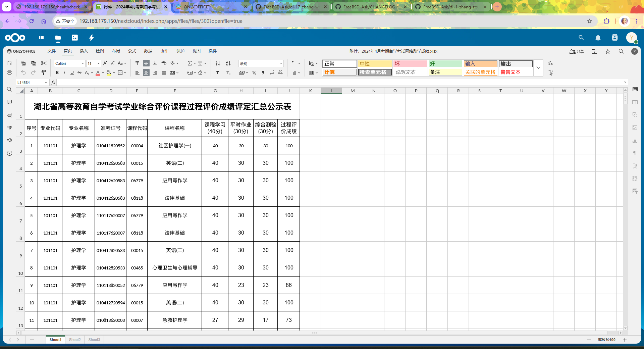Increase font size with the A-up icon
The image size is (644, 349).
[105, 63]
